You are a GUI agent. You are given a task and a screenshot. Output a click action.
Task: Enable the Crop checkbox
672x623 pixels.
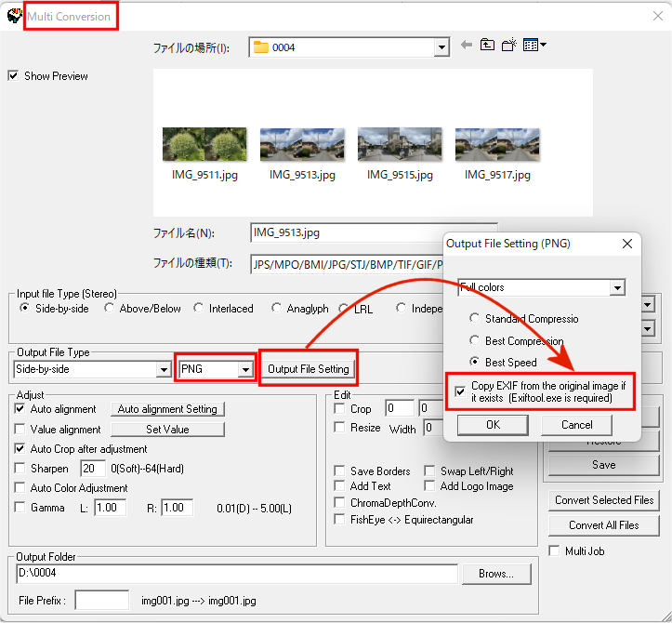pos(339,408)
